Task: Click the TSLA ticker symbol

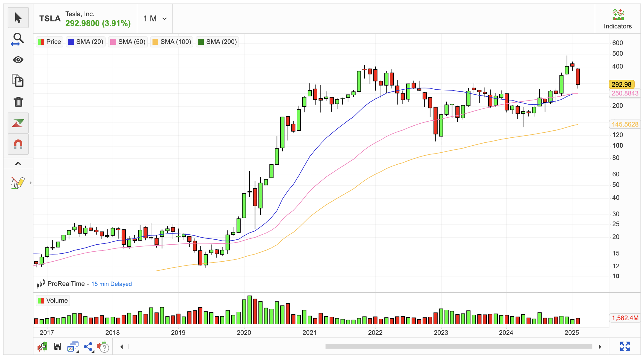Action: (x=50, y=19)
